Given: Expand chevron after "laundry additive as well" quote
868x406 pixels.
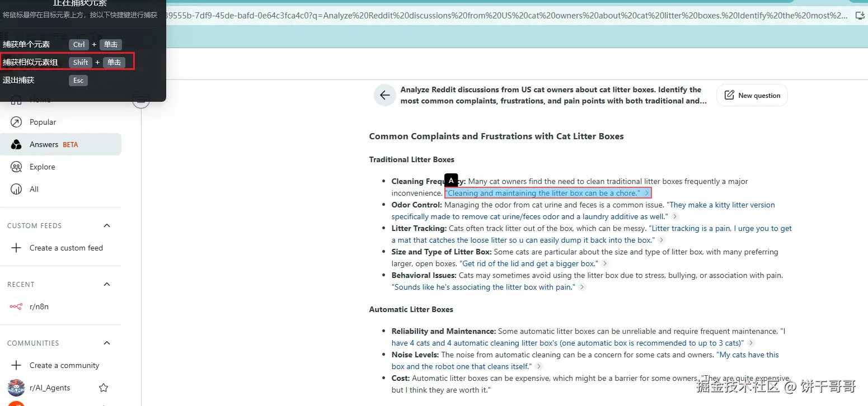Looking at the screenshot, I should click(x=675, y=216).
